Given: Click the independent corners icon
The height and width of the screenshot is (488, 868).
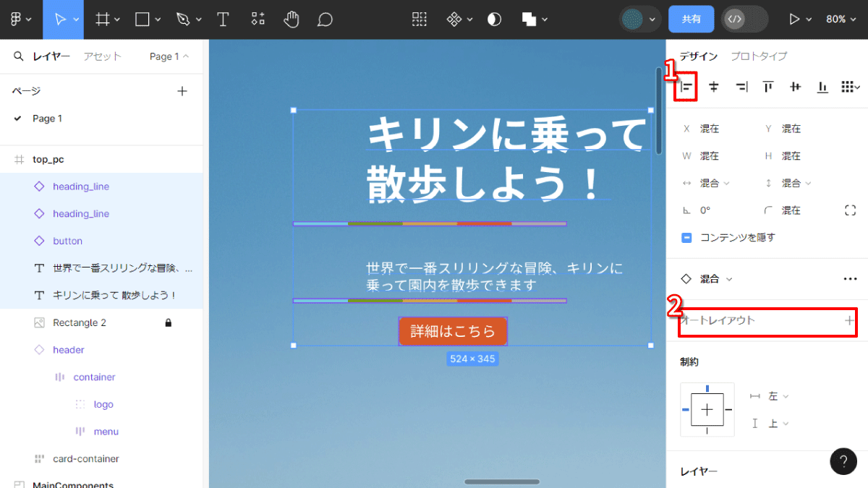Looking at the screenshot, I should point(850,210).
